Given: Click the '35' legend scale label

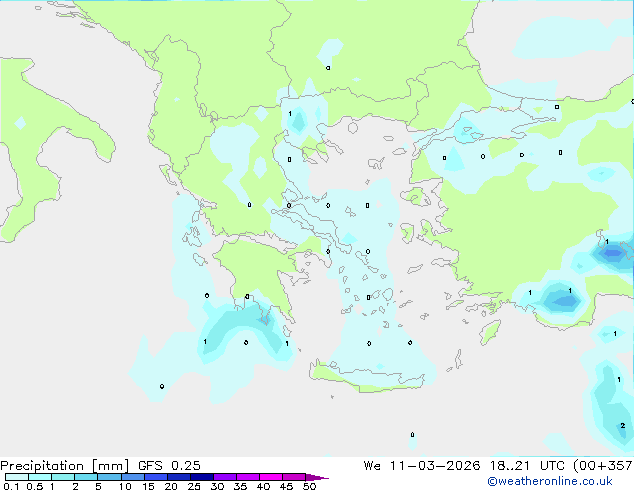Looking at the screenshot, I should [x=240, y=486].
